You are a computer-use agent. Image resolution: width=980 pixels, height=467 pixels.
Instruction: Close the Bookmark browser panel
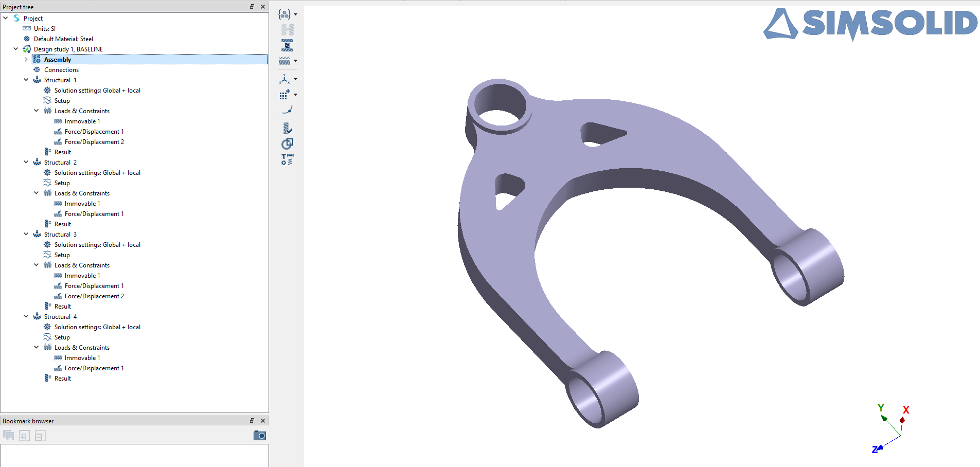tap(263, 421)
